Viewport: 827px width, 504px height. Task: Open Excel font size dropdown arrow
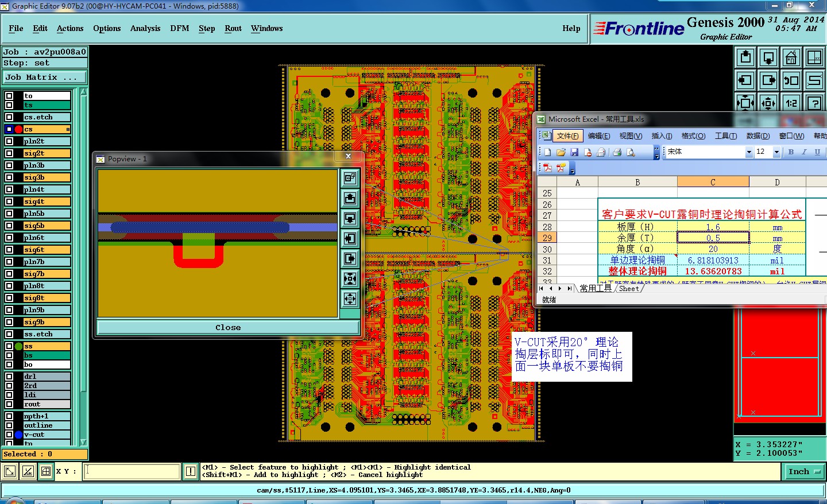tap(776, 152)
